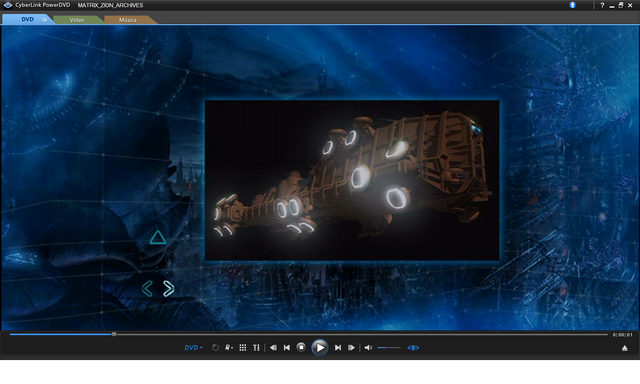Screen dimensions: 640x384
Task: Stop playback with the stop button
Action: coord(301,347)
